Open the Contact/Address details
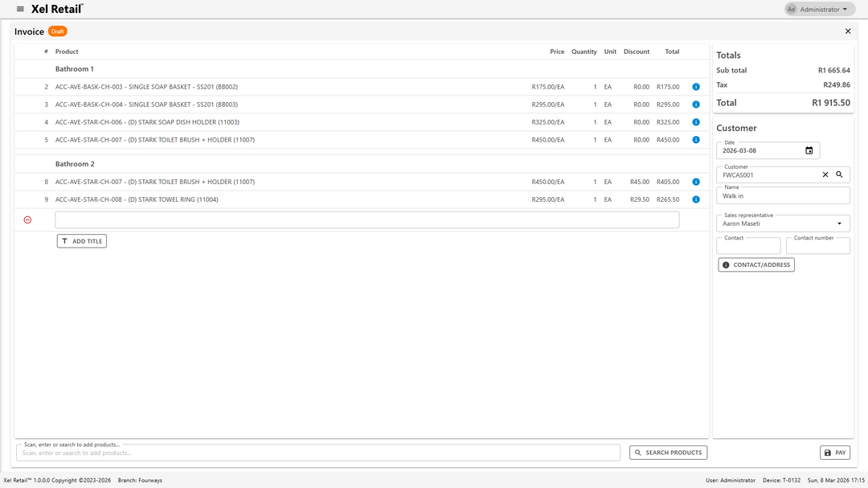The width and height of the screenshot is (868, 488). (755, 265)
